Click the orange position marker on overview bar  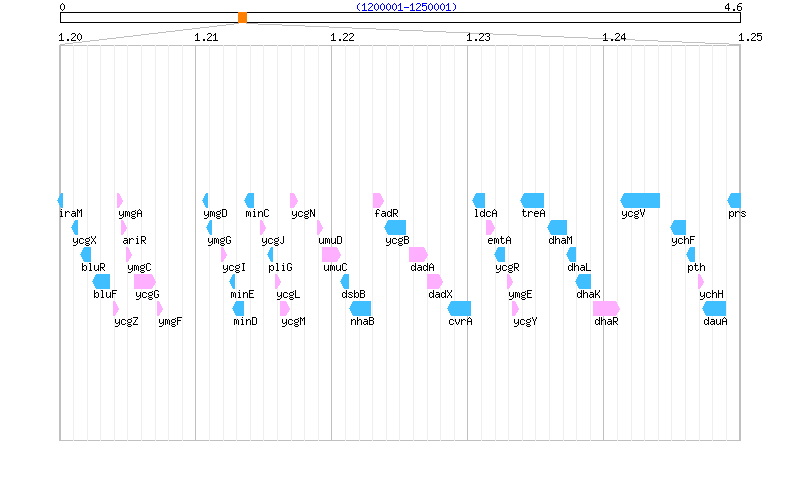click(242, 17)
